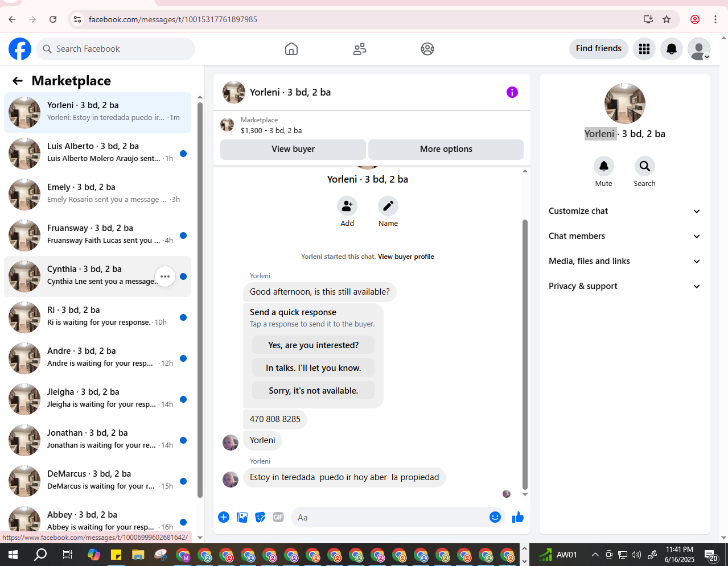Open Fruansway conversation
The width and height of the screenshot is (728, 566).
point(98,236)
